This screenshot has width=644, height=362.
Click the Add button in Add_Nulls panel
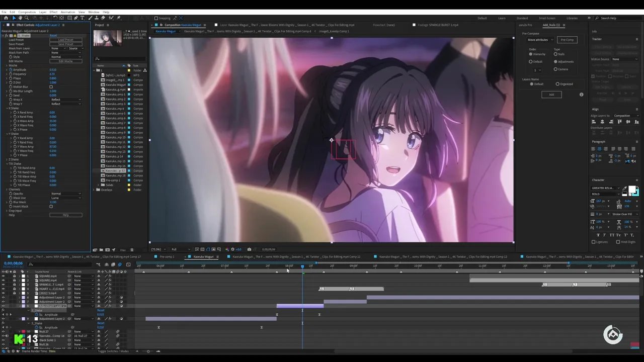click(x=551, y=95)
